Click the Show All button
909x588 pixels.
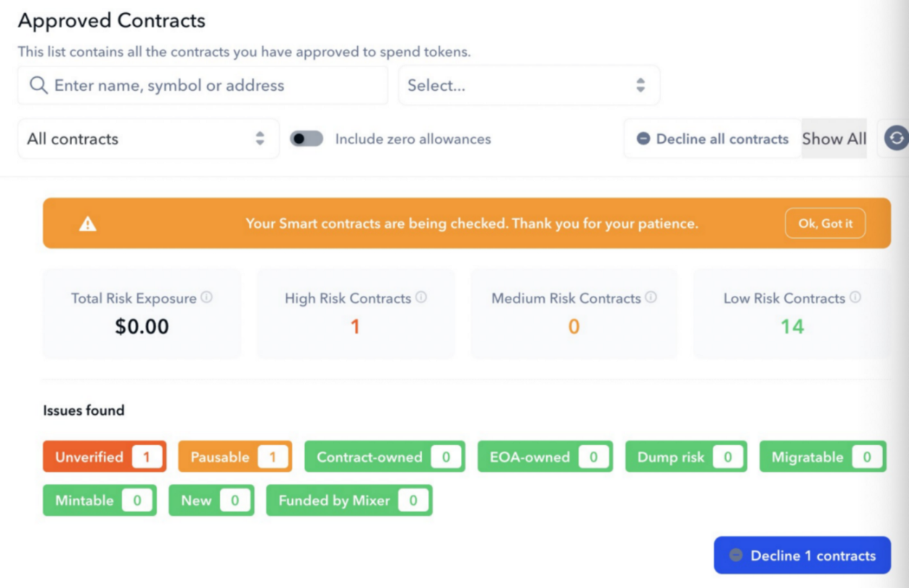point(834,139)
